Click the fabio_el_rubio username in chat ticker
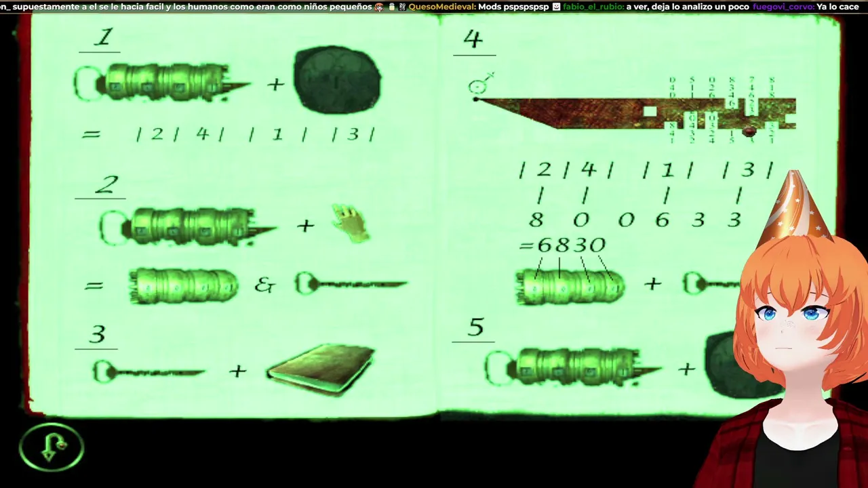Screen dimensions: 868x488 click(593, 7)
